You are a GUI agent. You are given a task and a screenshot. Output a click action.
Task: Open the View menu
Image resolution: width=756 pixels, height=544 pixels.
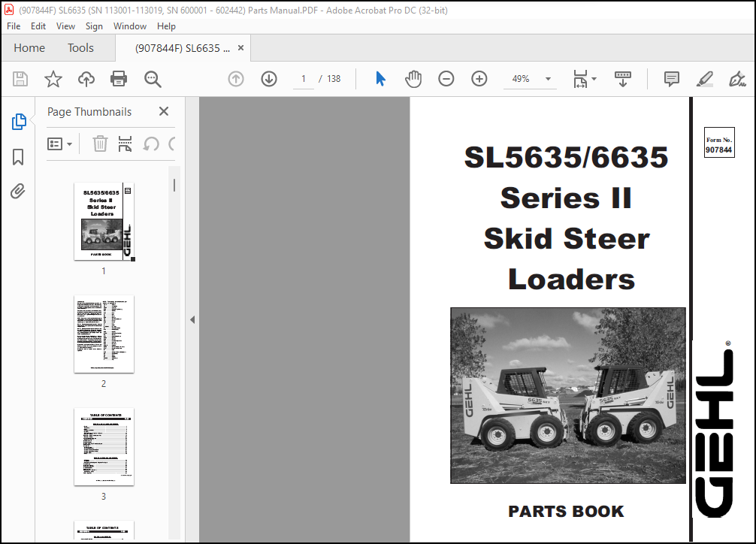(x=65, y=26)
